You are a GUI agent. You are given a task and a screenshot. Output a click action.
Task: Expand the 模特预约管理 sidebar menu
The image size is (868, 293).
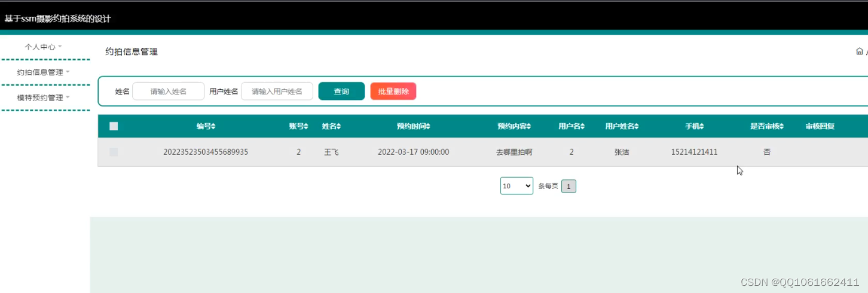(43, 97)
